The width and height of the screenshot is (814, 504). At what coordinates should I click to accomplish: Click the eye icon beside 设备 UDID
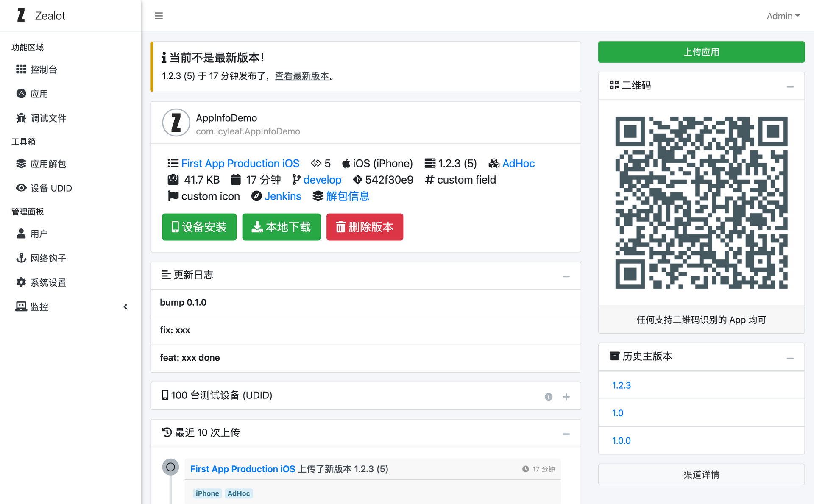tap(21, 188)
